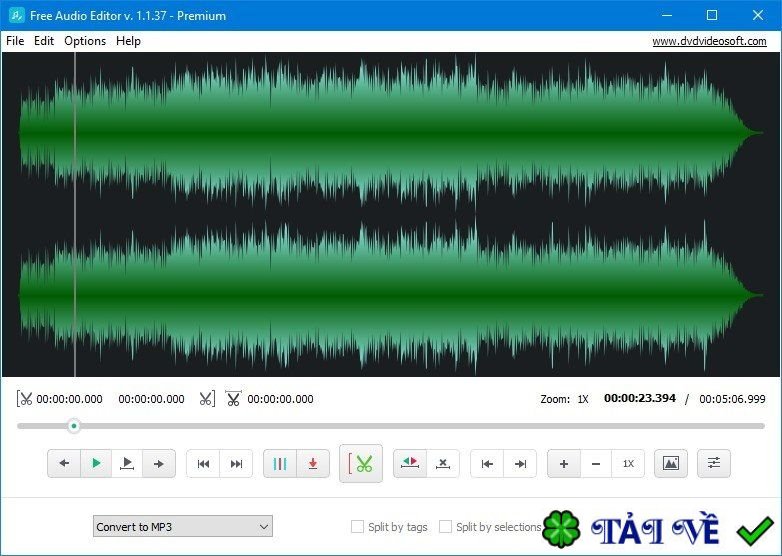This screenshot has height=556, width=782.
Task: Click the upper waveform channel at its peak
Action: pos(475,133)
